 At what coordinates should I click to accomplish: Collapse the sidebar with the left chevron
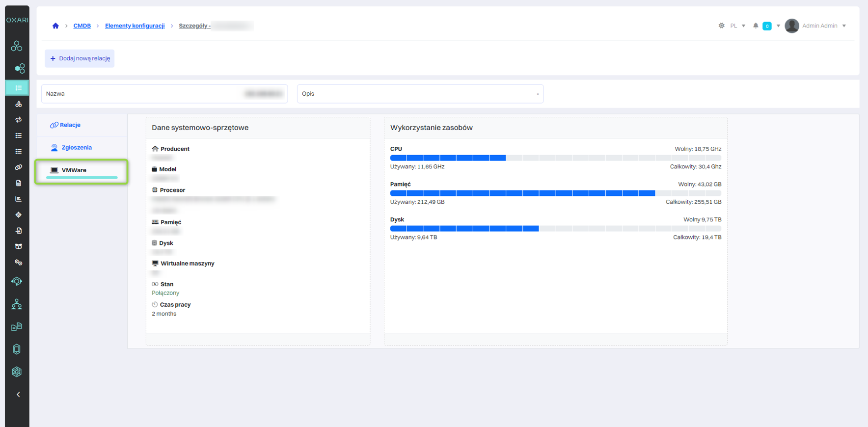tap(18, 395)
